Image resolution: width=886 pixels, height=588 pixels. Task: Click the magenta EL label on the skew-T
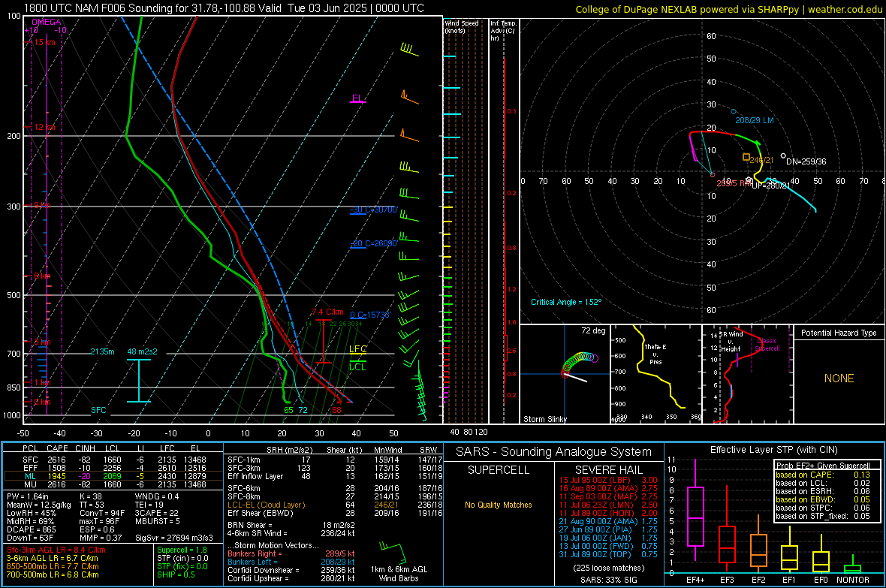[x=357, y=98]
